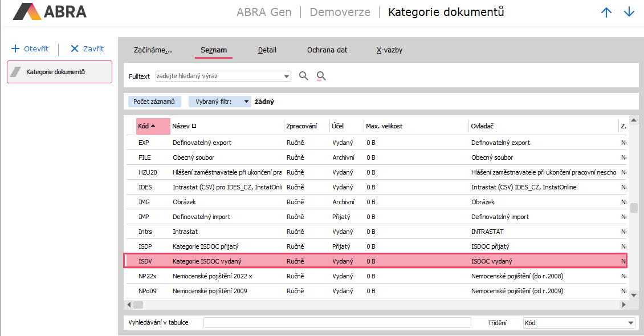Open the Ochrana dat tab

327,50
